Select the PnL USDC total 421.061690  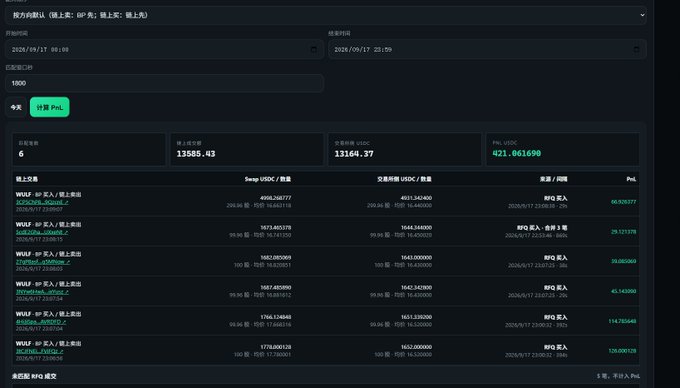pos(517,153)
